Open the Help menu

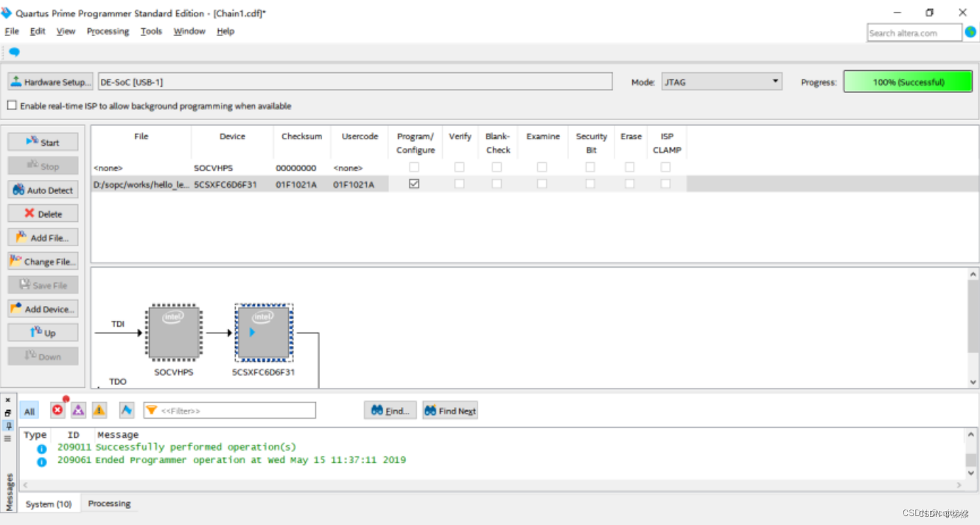point(225,31)
